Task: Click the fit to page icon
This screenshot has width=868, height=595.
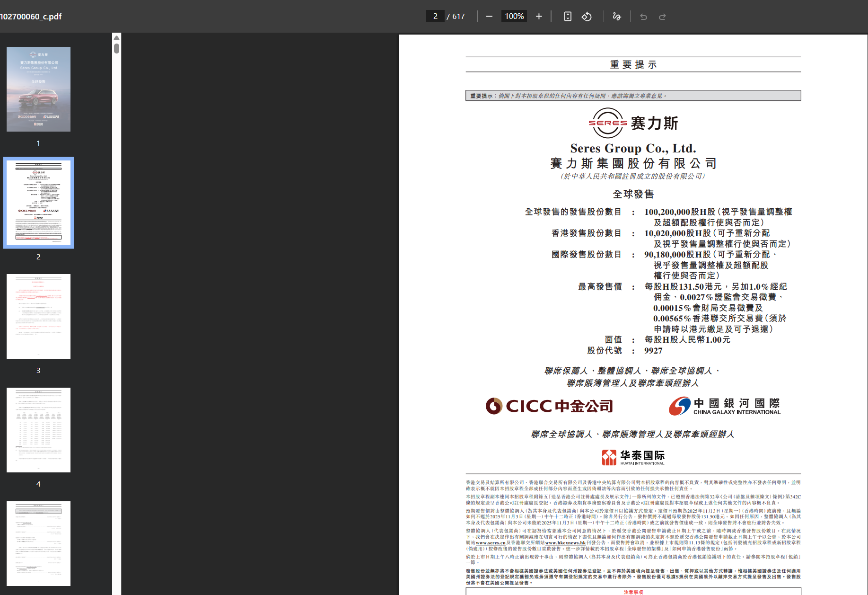Action: coord(568,17)
